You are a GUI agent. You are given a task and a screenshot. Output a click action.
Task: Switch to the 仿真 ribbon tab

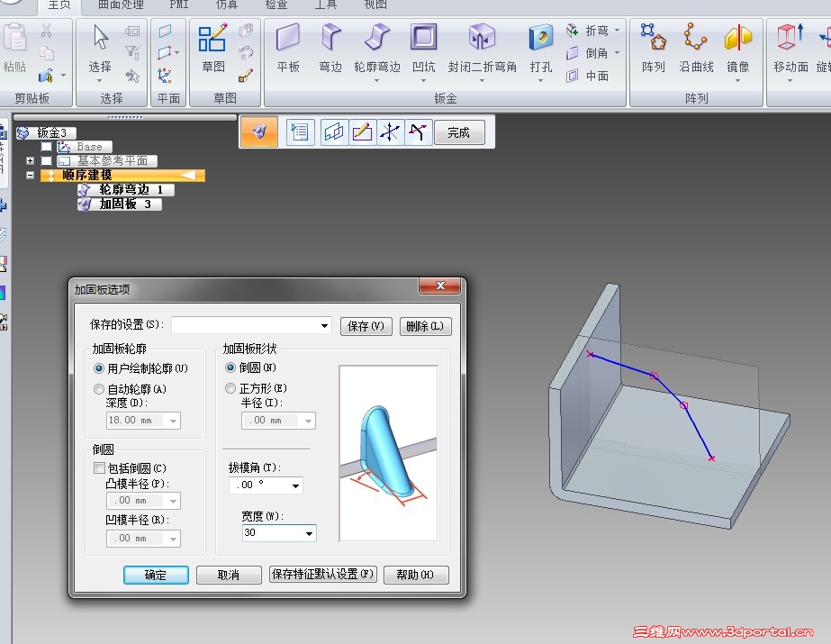coord(226,5)
